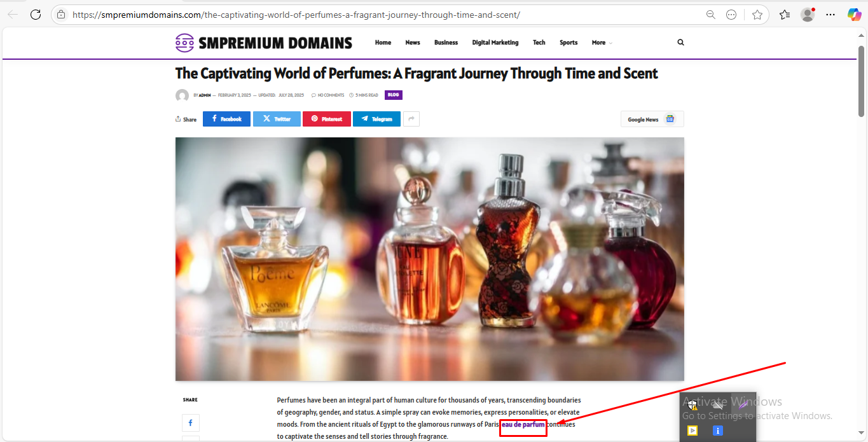Follow the eau de parfum link
Screen dimensions: 868x442
click(x=523, y=424)
